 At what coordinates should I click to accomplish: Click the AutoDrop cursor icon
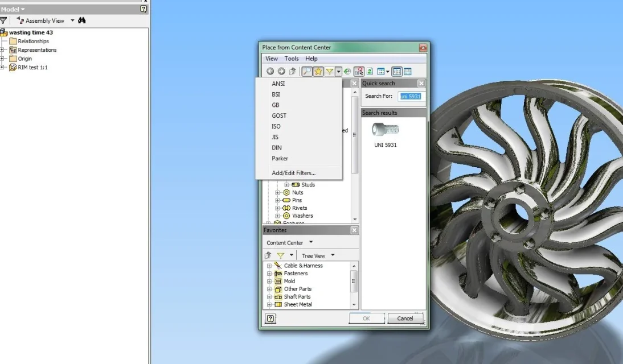pos(359,72)
